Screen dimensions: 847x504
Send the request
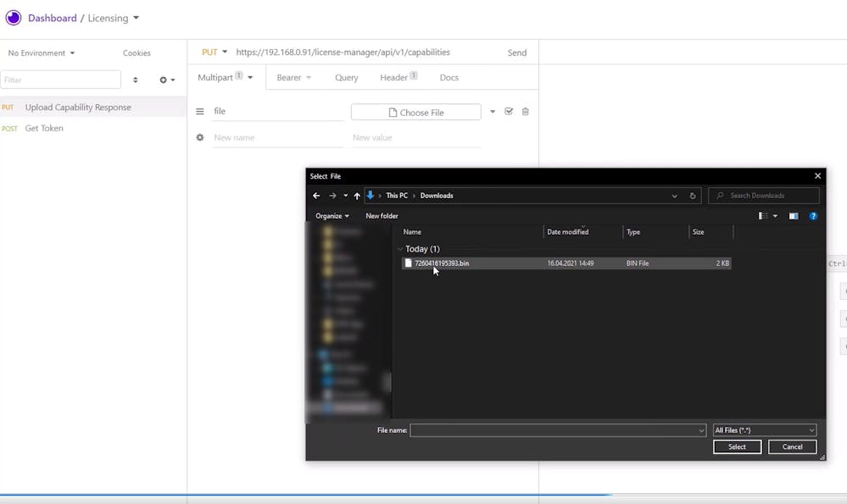click(517, 53)
